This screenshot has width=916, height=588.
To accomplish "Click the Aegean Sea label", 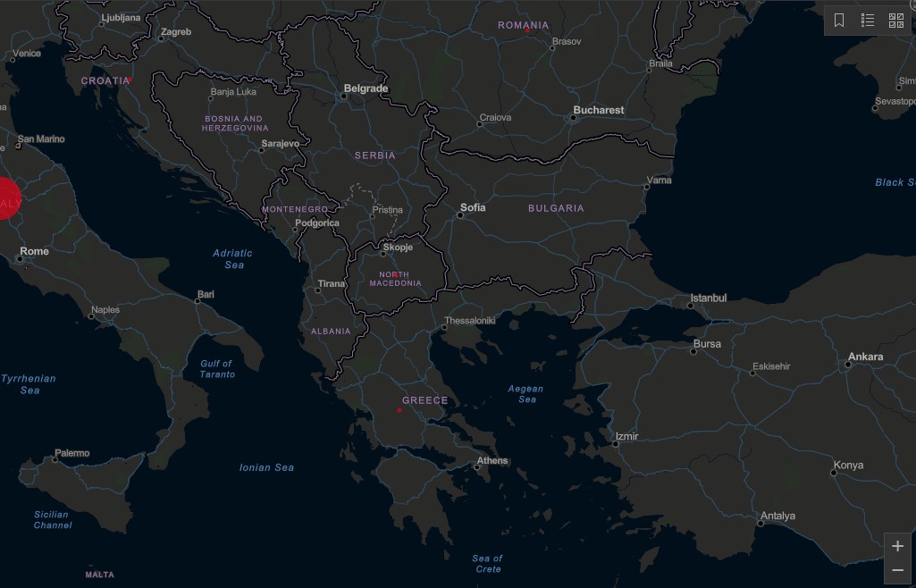I will (x=525, y=394).
